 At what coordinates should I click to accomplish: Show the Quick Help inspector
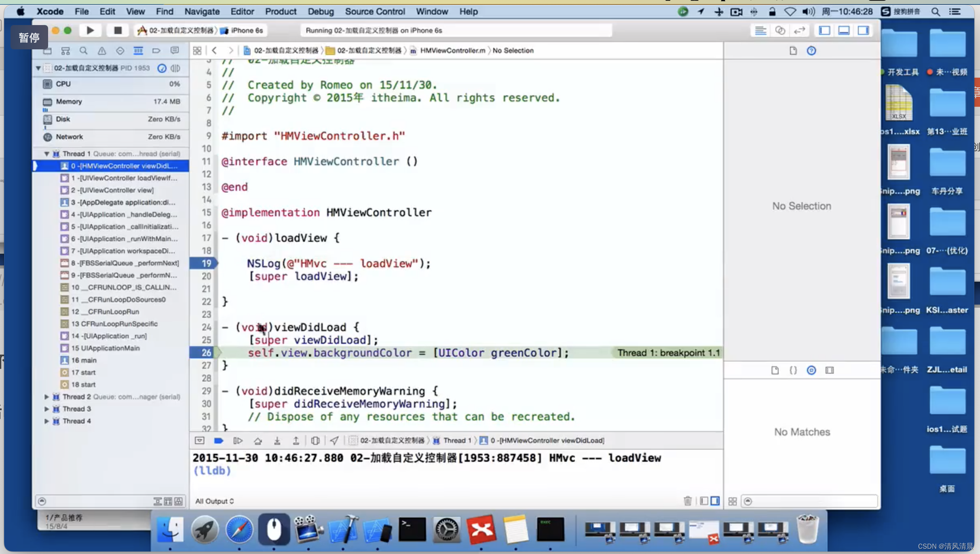coord(811,51)
